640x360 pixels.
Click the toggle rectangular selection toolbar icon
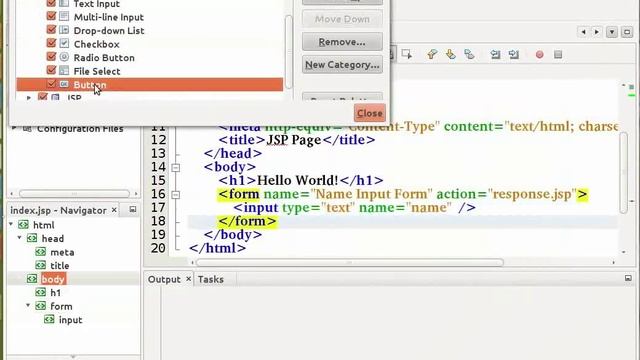(x=407, y=54)
